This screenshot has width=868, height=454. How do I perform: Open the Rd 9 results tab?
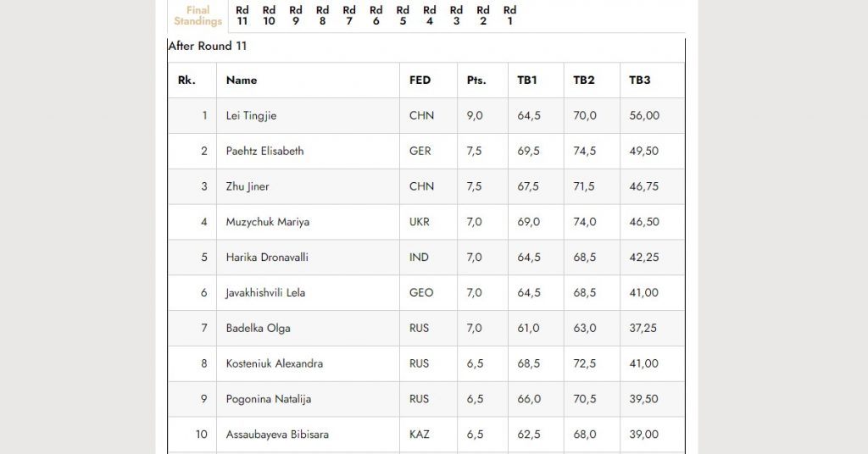point(296,16)
